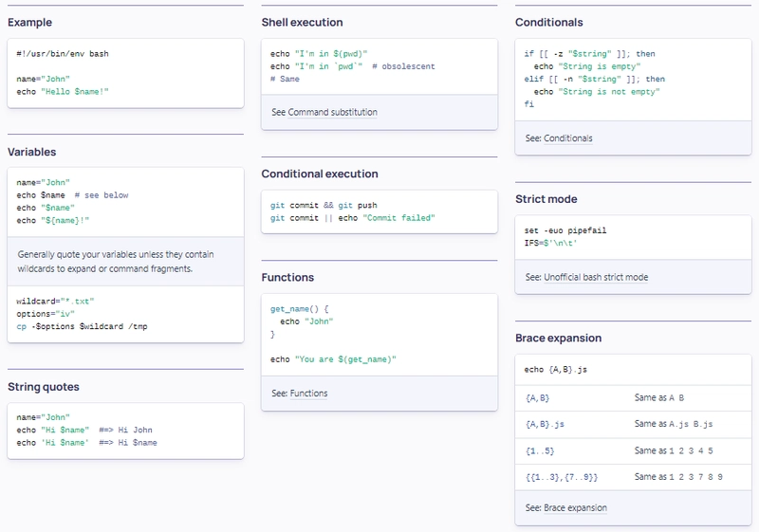Follow the Functions link under the code
The width and height of the screenshot is (759, 532).
308,393
